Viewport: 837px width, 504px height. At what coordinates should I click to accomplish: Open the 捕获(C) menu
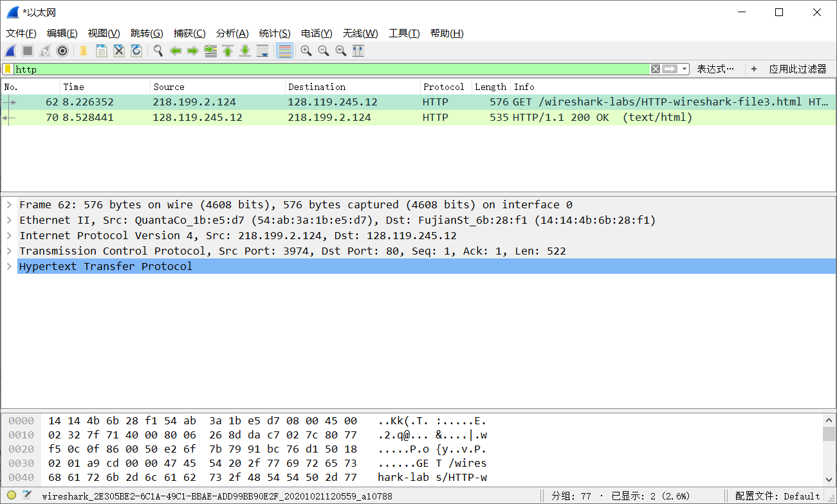[x=190, y=33]
